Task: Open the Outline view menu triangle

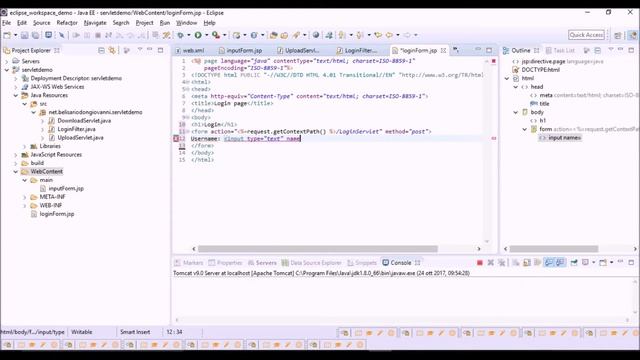Action: pyautogui.click(x=611, y=50)
